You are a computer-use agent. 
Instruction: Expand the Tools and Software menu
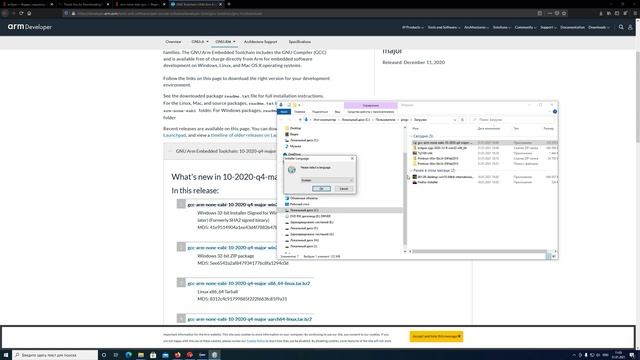coord(444,27)
